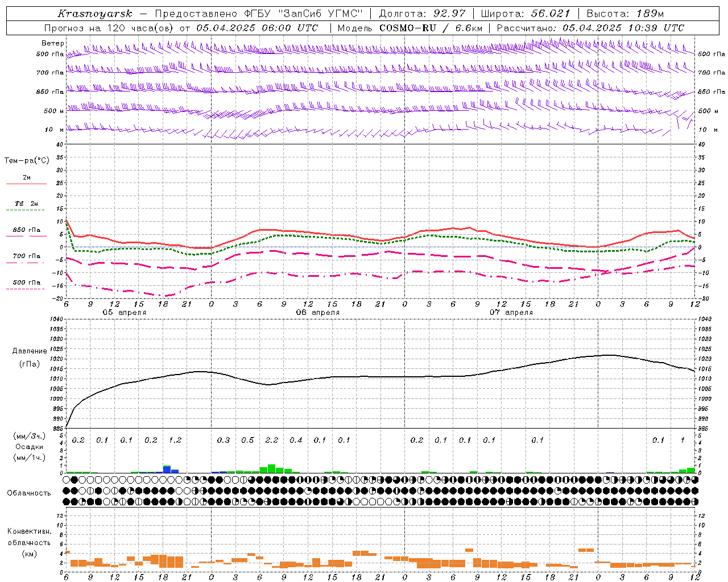
Task: Click the '(гПа)' pressure unit label
Action: 29,364
